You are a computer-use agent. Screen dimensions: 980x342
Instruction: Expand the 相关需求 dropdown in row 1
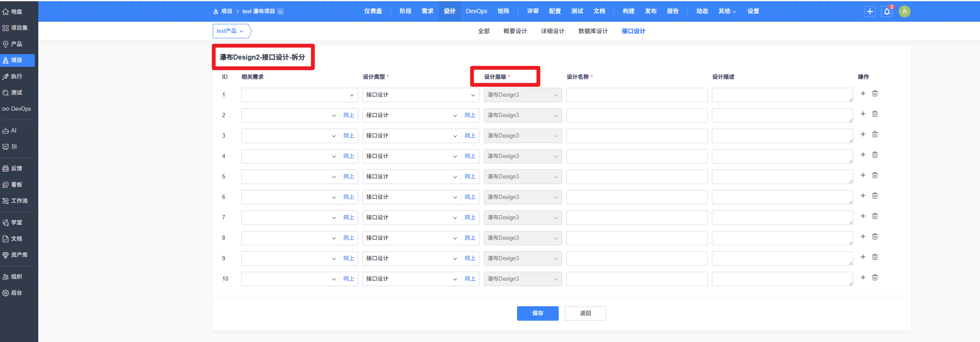tap(300, 95)
